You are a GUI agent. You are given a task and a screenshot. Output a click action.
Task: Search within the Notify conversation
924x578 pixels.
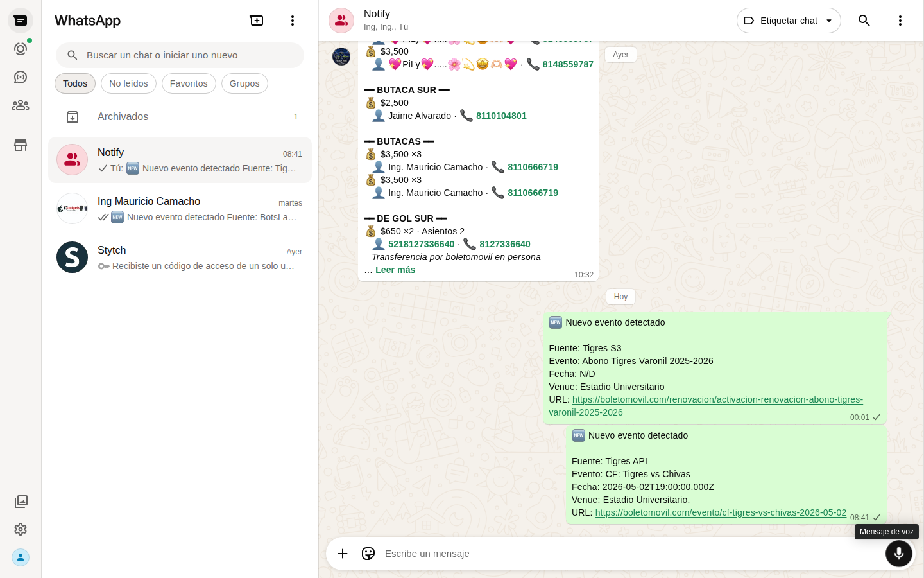pyautogui.click(x=864, y=21)
